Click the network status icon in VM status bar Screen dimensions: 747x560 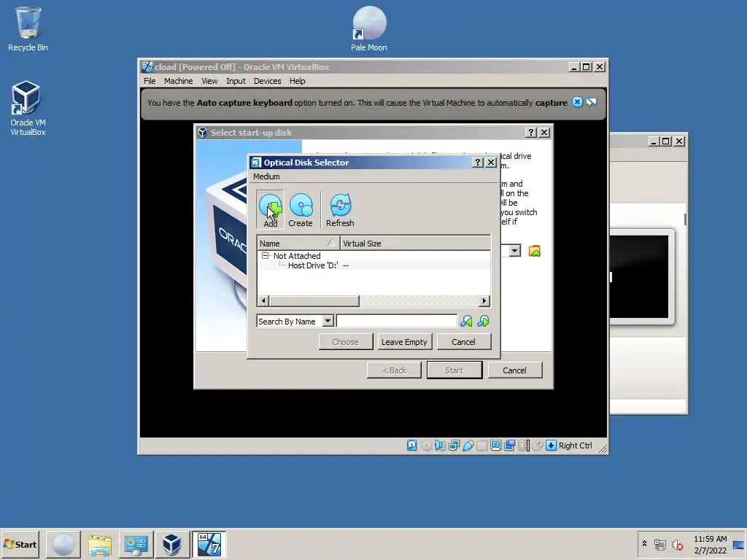click(454, 446)
